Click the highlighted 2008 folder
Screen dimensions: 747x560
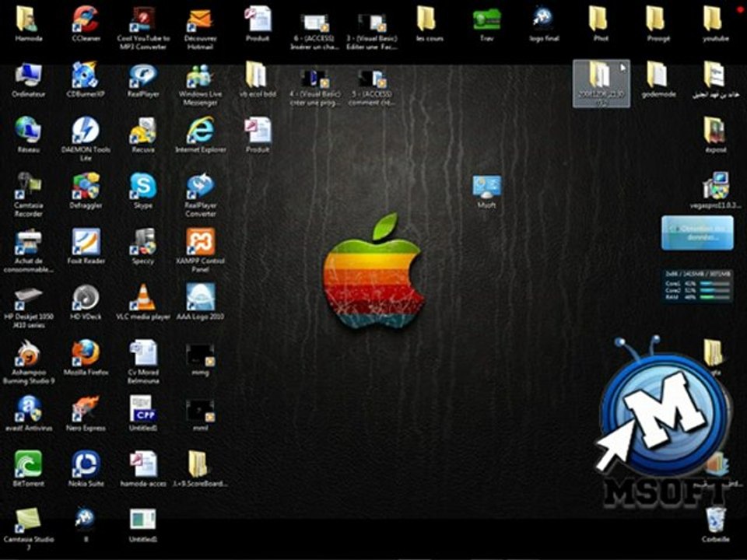pos(601,84)
